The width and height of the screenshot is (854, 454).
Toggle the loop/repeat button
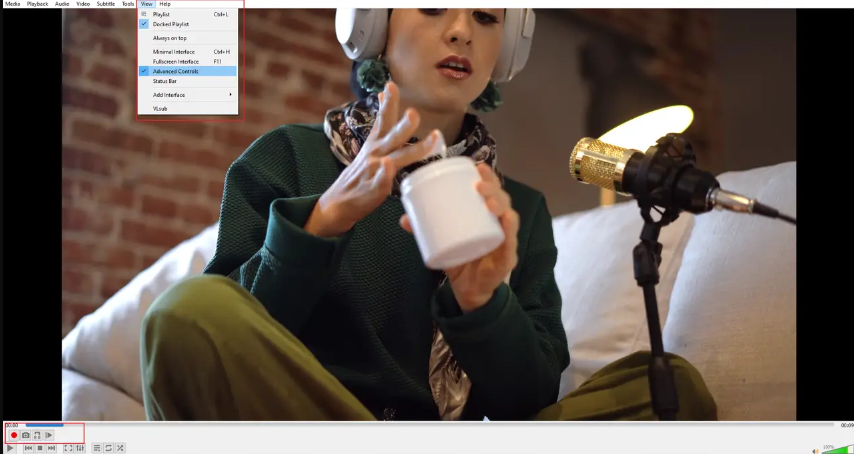point(108,448)
